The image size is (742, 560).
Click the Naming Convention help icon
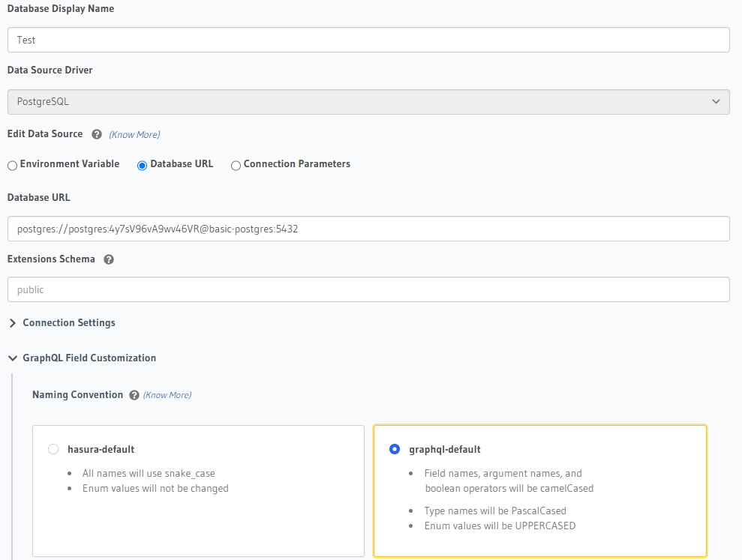(134, 394)
